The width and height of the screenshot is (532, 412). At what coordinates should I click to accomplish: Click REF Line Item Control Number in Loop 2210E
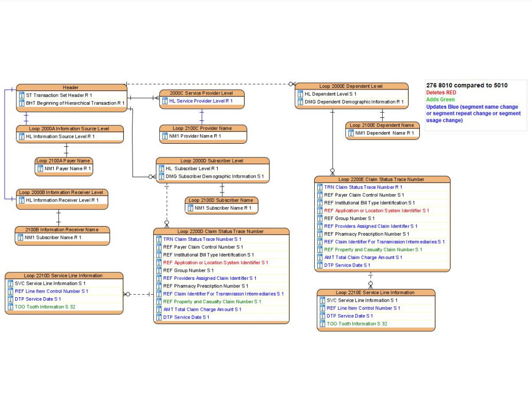[x=363, y=308]
